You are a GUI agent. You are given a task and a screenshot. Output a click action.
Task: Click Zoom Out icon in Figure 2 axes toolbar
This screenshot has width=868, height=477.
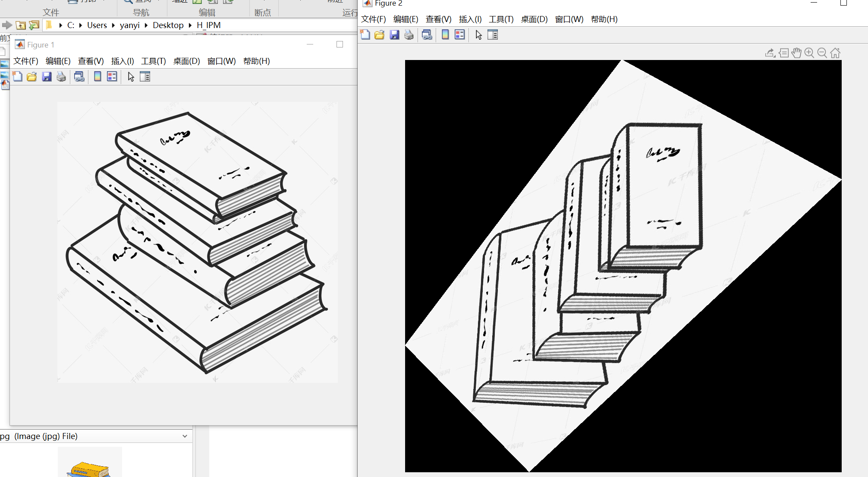(x=822, y=53)
